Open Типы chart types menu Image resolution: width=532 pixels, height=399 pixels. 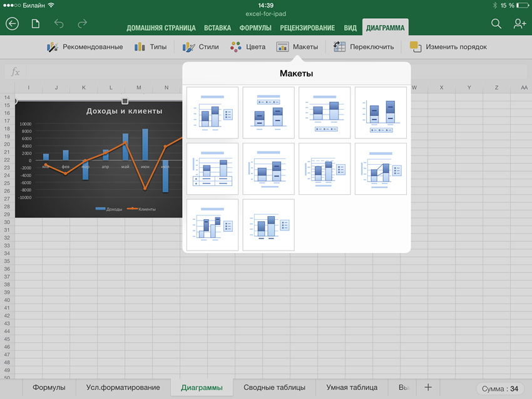pyautogui.click(x=150, y=47)
